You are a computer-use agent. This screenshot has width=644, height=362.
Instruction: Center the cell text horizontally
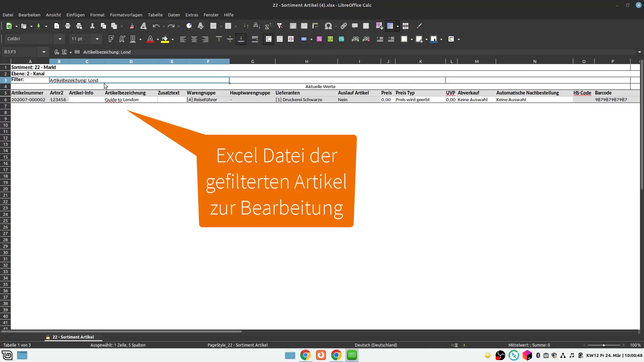194,39
